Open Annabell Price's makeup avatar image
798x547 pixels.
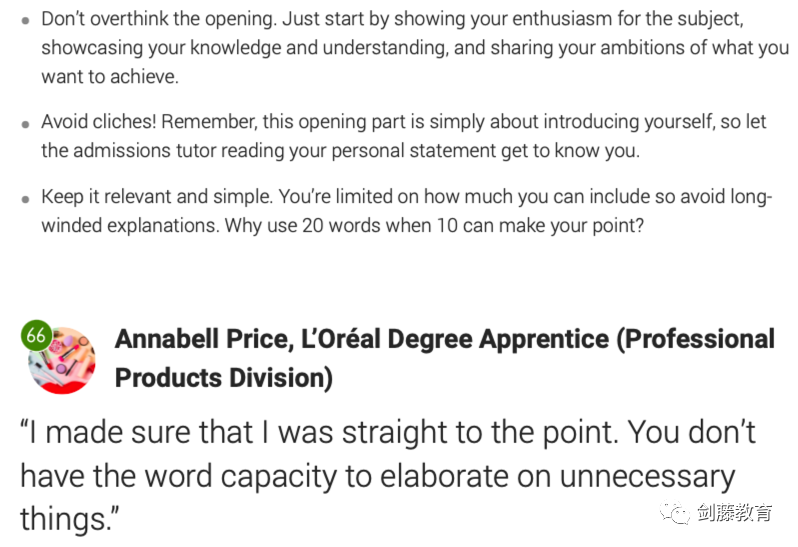[62, 360]
